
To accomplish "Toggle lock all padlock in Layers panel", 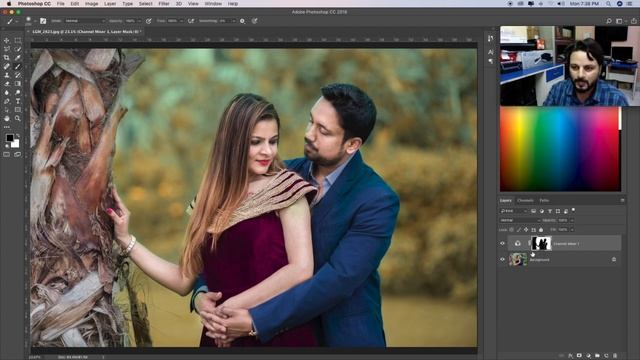I will tap(541, 230).
